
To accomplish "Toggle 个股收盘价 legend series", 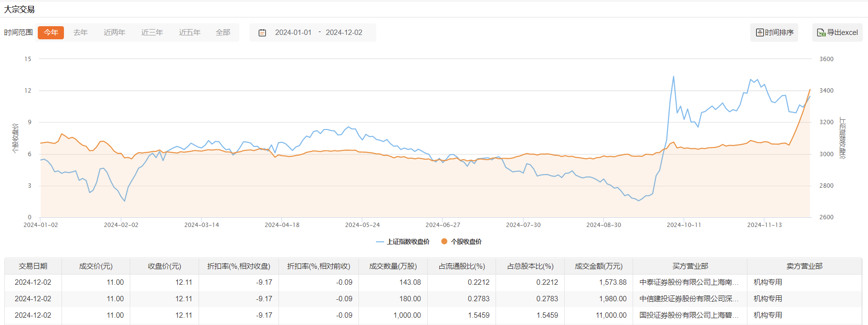I will click(x=461, y=242).
